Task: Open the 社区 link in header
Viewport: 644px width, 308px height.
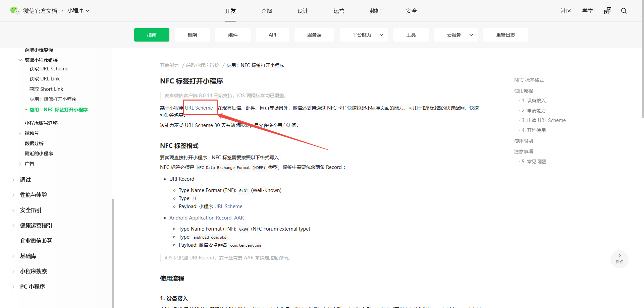Action: 566,11
